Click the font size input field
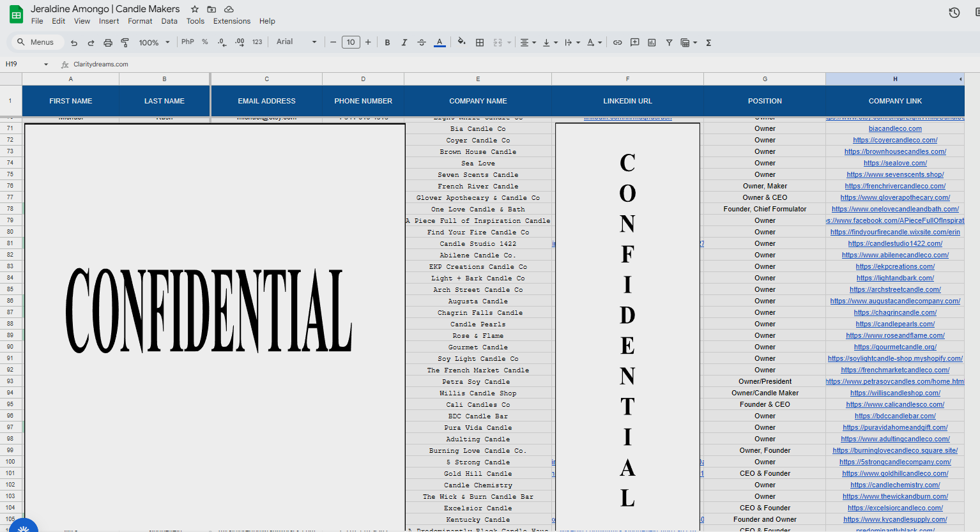 pos(351,43)
